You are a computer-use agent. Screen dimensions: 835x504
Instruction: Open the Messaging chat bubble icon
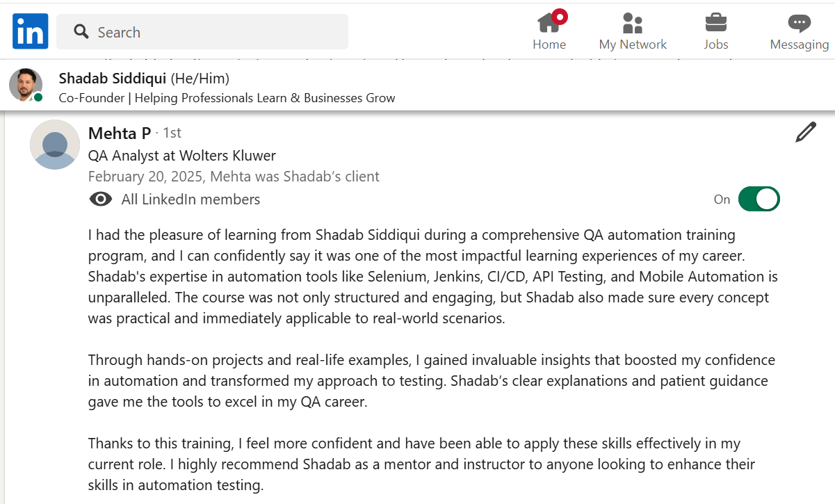pos(800,23)
